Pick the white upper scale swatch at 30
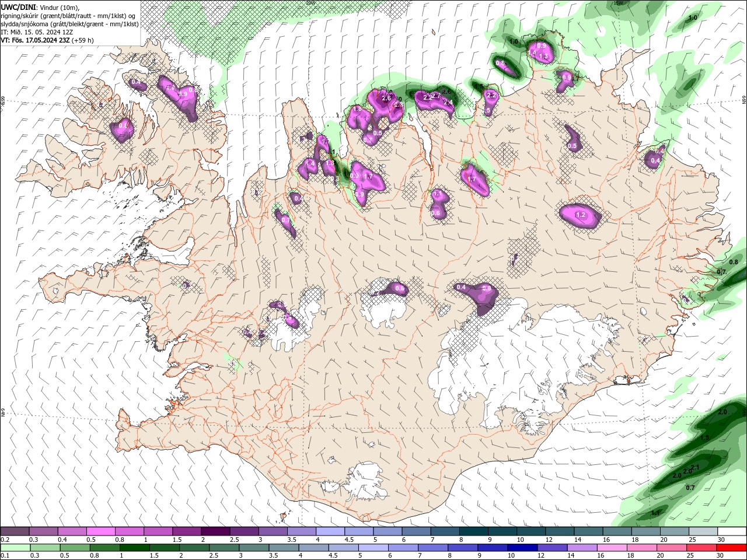The width and height of the screenshot is (747, 560). [731, 531]
